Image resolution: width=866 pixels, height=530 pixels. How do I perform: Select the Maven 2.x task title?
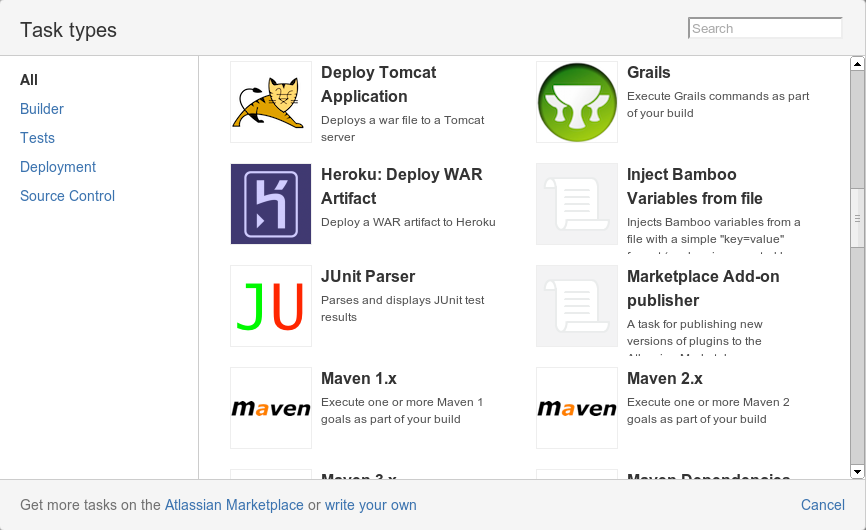pyautogui.click(x=664, y=378)
